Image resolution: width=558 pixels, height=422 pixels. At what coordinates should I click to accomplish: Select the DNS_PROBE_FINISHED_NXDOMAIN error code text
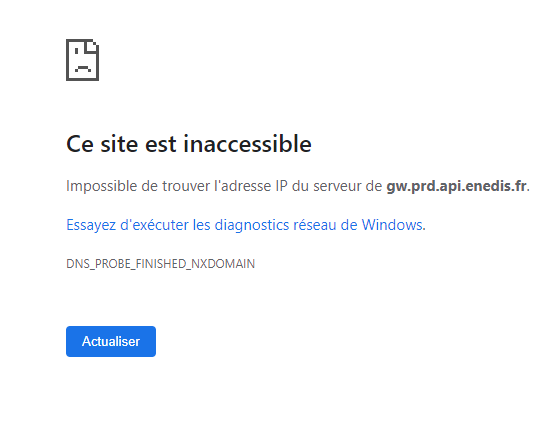(x=160, y=264)
